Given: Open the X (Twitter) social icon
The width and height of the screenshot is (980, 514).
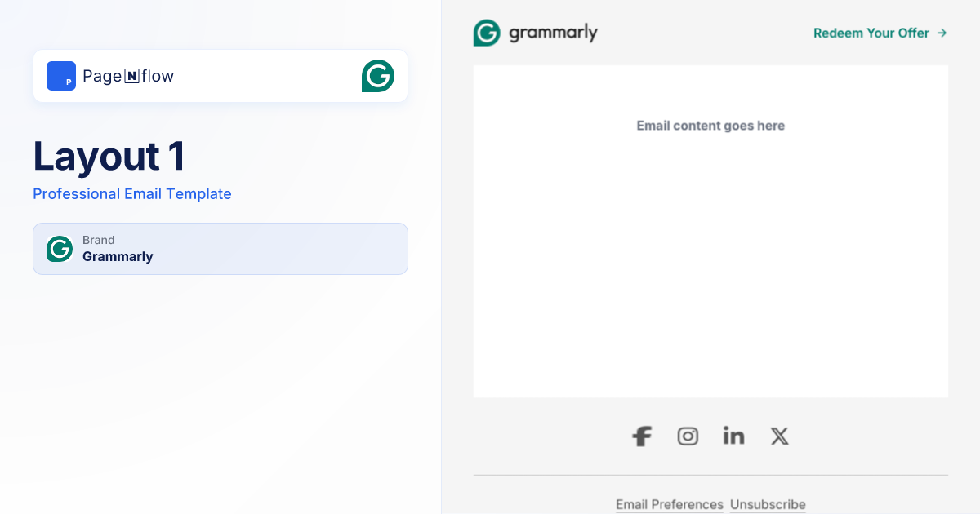Looking at the screenshot, I should [779, 436].
